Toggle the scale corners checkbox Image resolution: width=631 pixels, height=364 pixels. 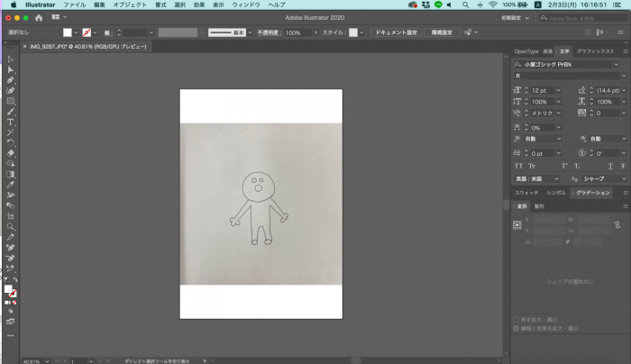click(x=515, y=320)
